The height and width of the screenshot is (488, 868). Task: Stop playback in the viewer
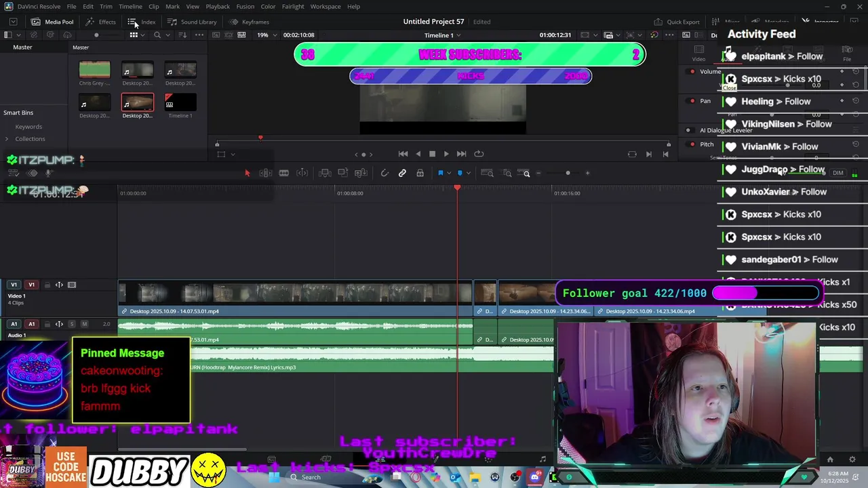click(x=432, y=154)
